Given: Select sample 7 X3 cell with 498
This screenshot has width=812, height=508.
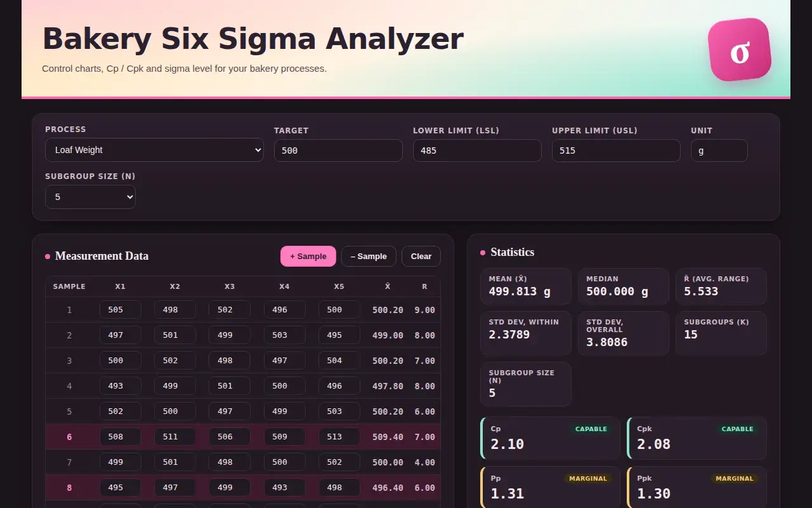Looking at the screenshot, I should [230, 462].
